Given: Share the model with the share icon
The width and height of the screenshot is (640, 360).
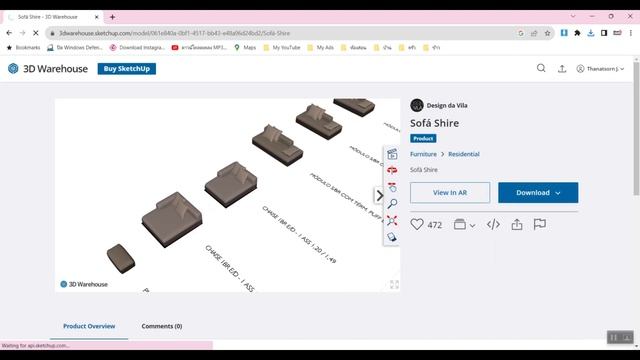Looking at the screenshot, I should point(517,224).
